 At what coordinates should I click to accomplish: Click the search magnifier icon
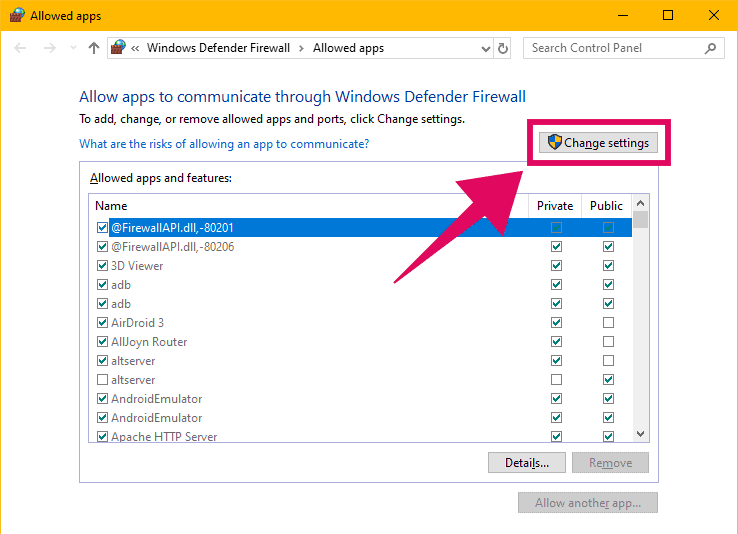coord(710,48)
